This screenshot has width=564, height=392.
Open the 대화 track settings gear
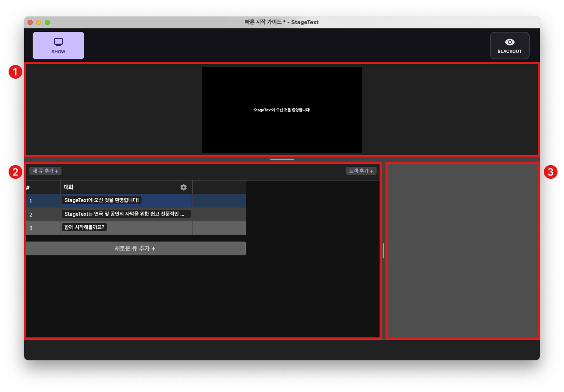(184, 187)
